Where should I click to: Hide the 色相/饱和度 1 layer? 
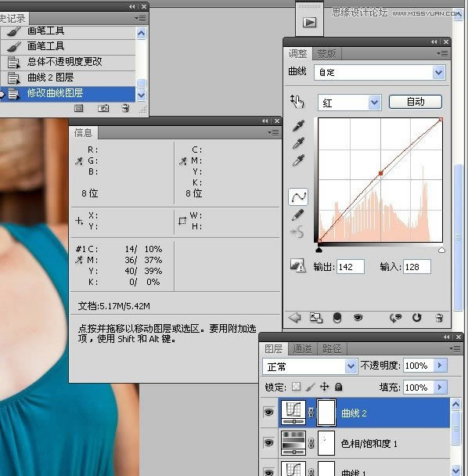[x=269, y=443]
